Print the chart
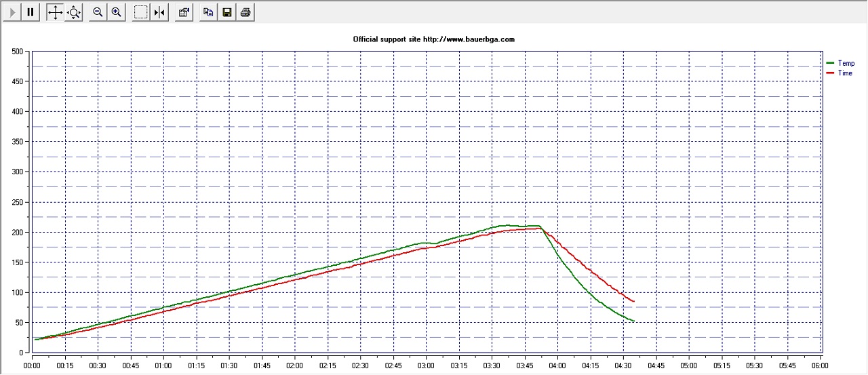 (245, 12)
